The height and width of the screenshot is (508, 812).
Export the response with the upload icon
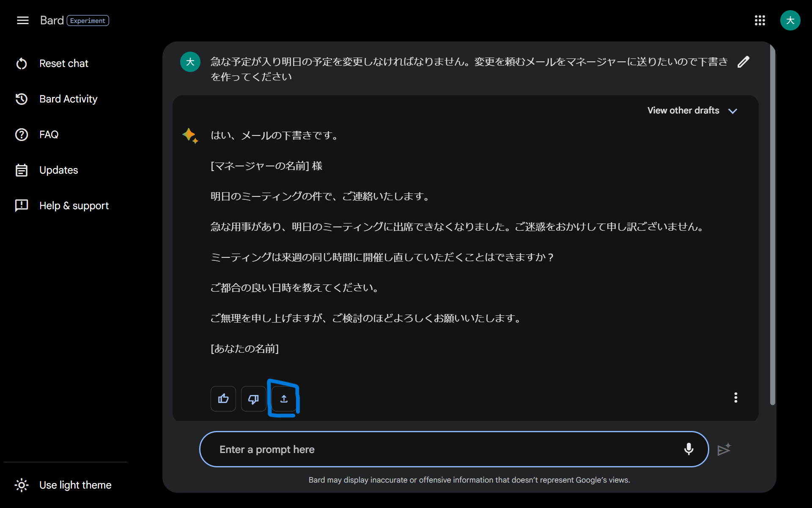[284, 398]
